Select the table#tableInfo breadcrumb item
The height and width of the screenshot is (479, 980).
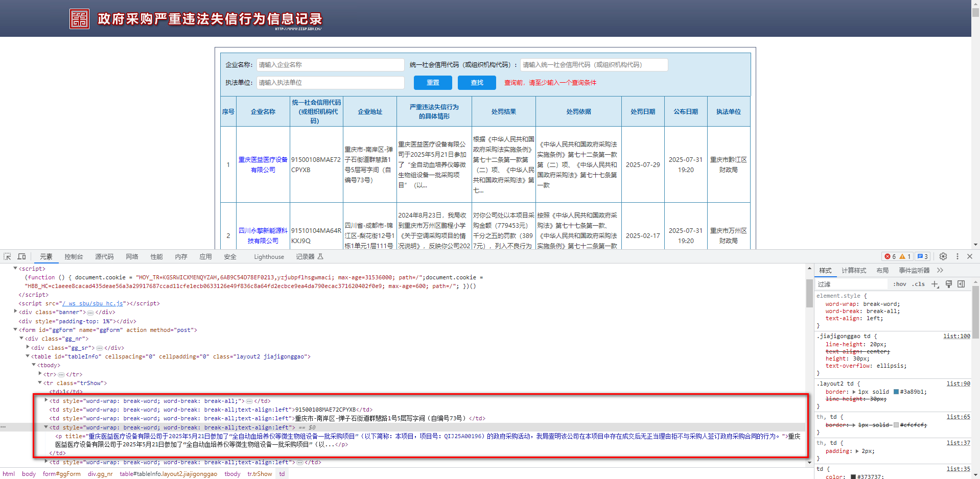[x=169, y=474]
